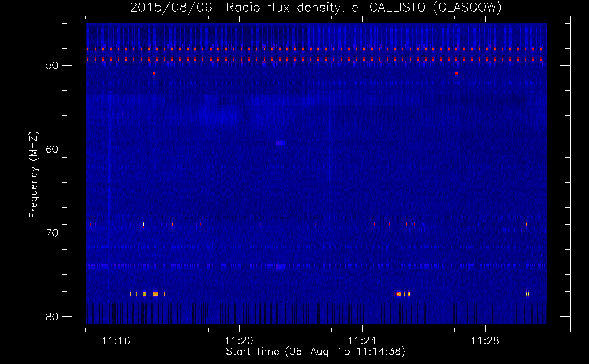Click the 60 frequency tick label
The image size is (589, 364).
click(x=52, y=149)
